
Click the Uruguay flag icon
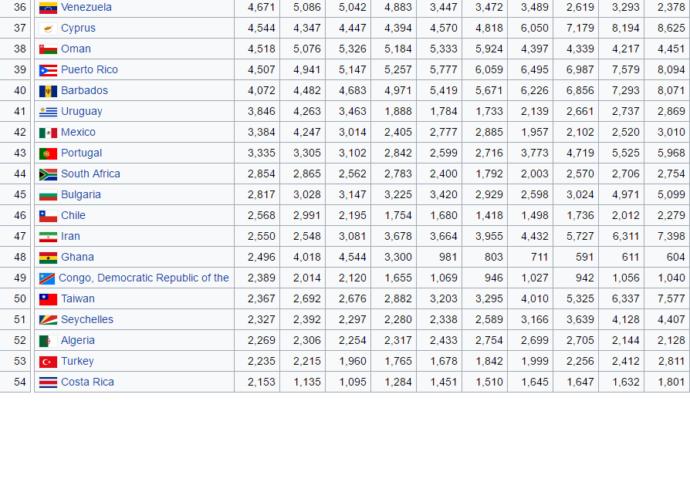[48, 112]
